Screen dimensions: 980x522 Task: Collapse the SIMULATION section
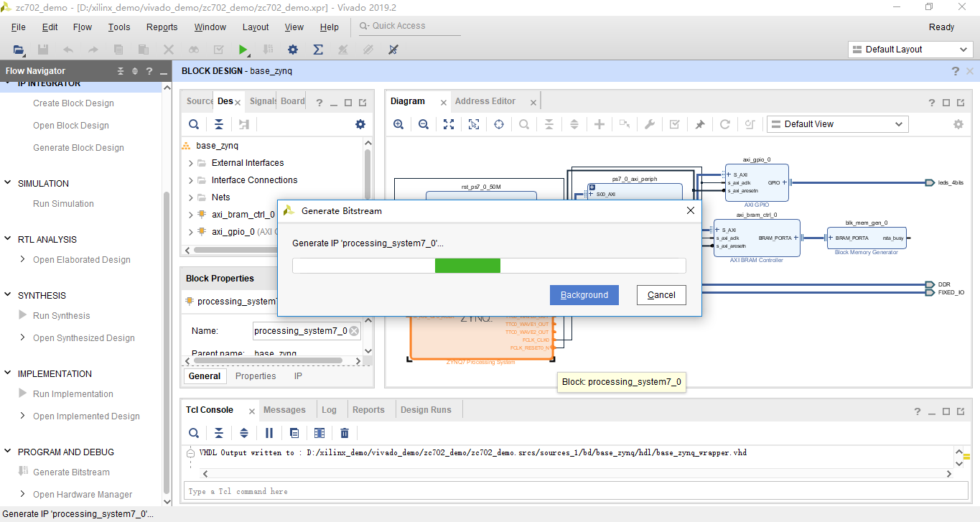9,183
